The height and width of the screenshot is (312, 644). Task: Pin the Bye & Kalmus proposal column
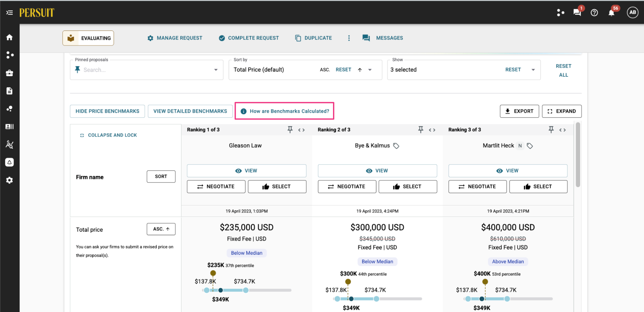click(x=421, y=130)
